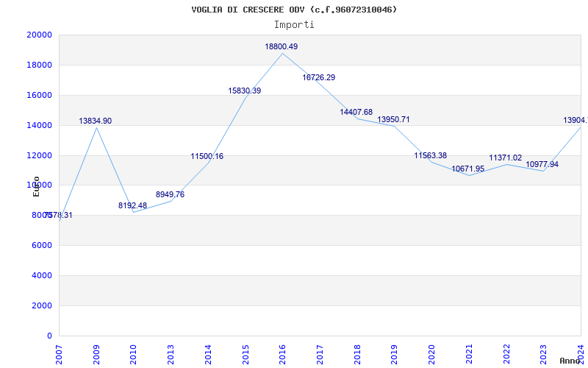This screenshot has width=588, height=368.
Task: Click the data label 13950.71
Action: [x=393, y=119]
